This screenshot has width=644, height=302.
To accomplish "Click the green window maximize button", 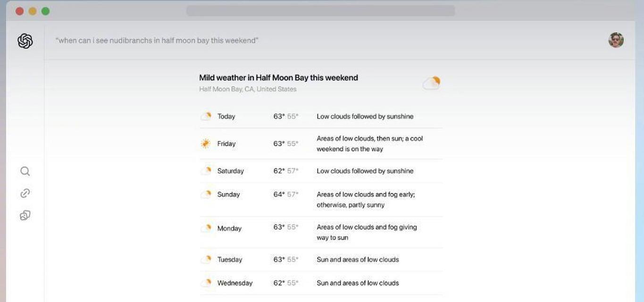I will click(45, 11).
